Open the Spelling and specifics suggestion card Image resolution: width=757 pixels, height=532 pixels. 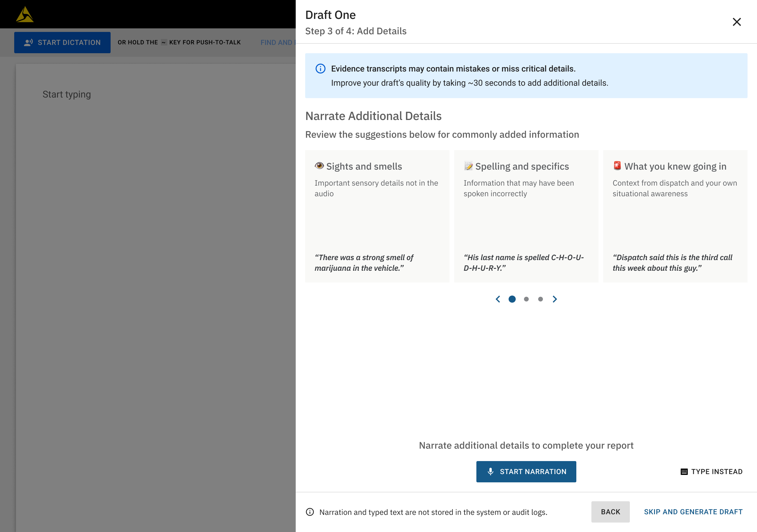point(526,216)
